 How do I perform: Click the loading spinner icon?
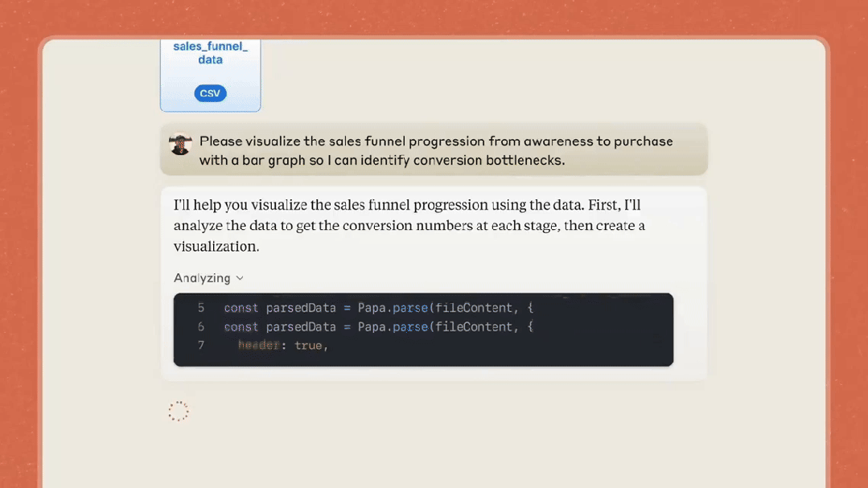pos(179,412)
